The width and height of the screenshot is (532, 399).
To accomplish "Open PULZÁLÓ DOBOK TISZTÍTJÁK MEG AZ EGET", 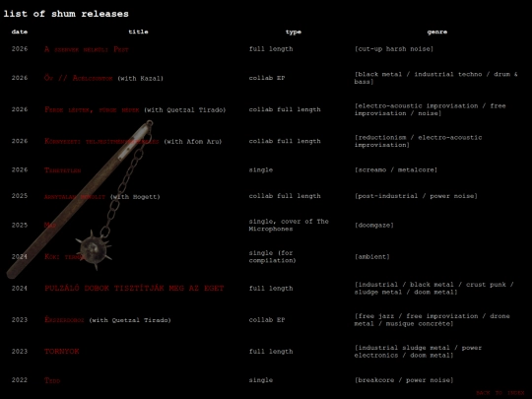I will pyautogui.click(x=134, y=288).
